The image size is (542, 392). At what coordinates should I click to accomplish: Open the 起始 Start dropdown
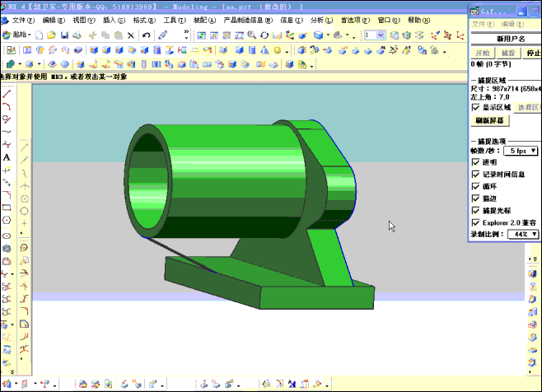click(x=17, y=35)
